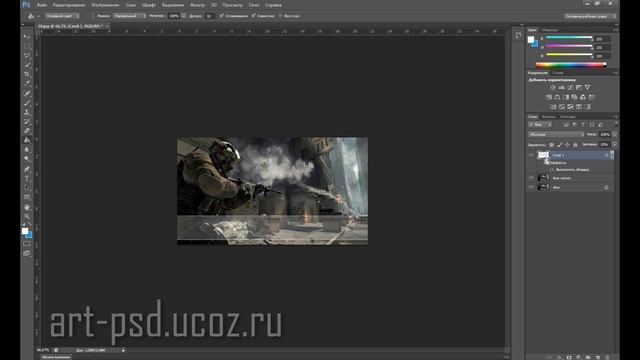The height and width of the screenshot is (360, 640).
Task: Select the Rectangular Marquee tool
Action: 27,46
